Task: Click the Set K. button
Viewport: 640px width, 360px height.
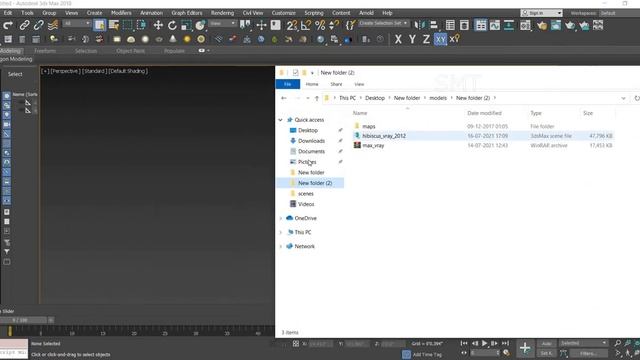Action: coord(547,353)
